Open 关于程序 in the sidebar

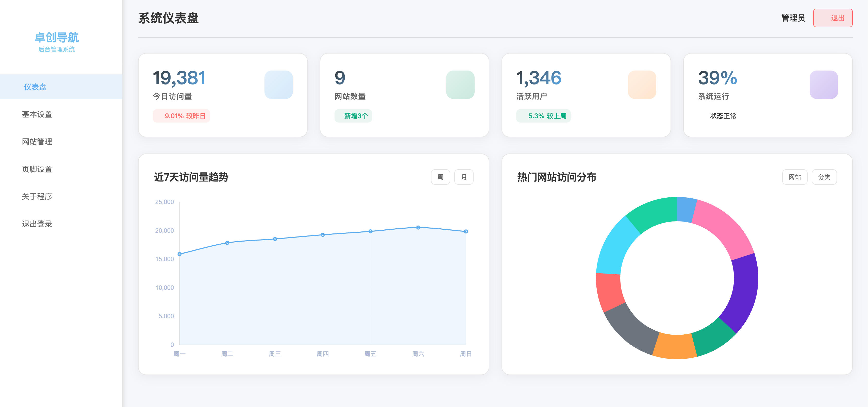[x=61, y=196]
